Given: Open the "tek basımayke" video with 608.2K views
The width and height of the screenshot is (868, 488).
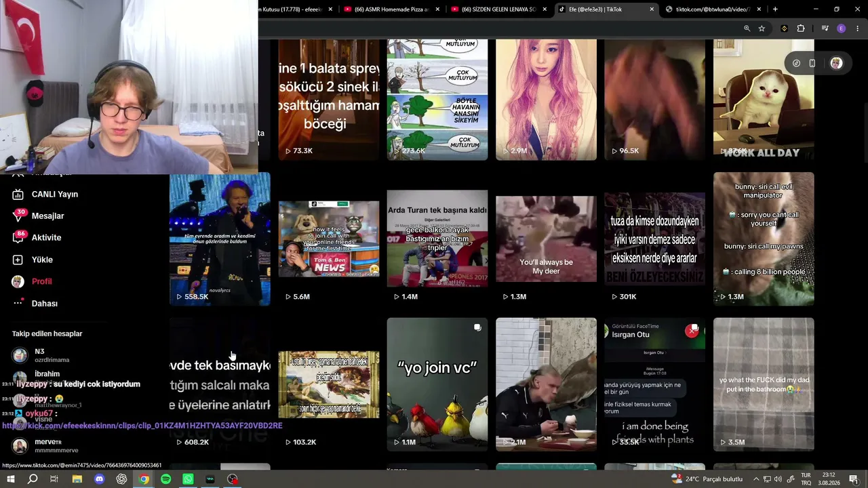Looking at the screenshot, I should click(x=220, y=384).
